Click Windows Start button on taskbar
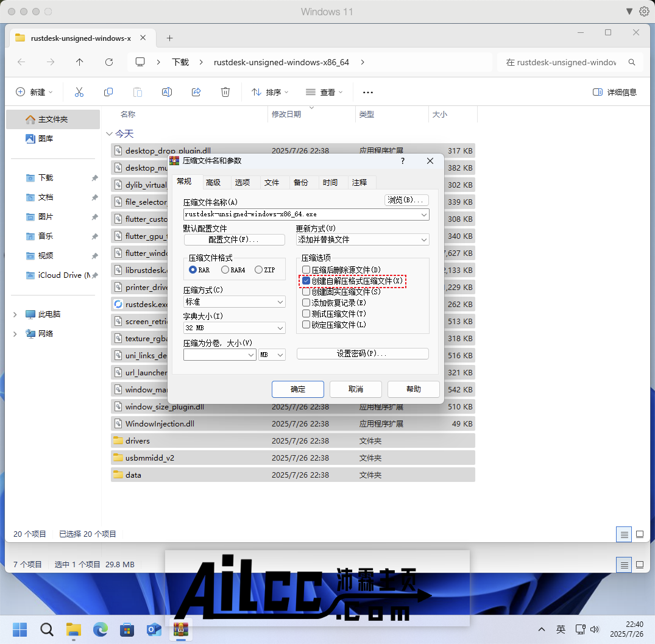655x644 pixels. [19, 629]
